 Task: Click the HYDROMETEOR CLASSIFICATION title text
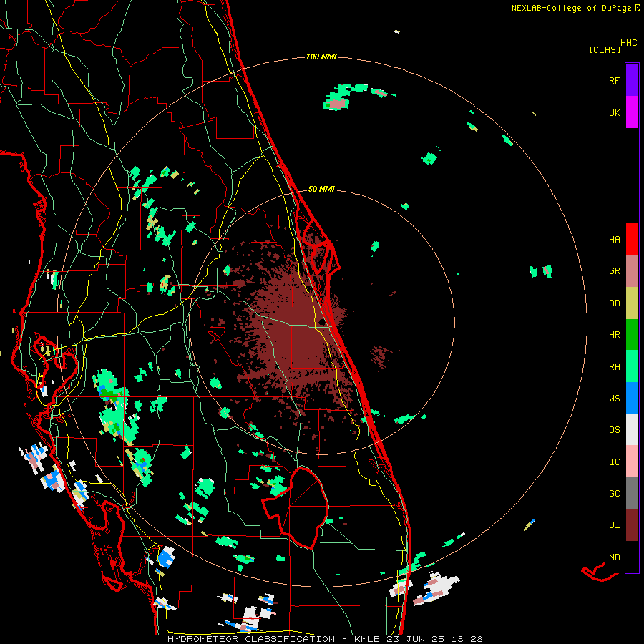[251, 639]
